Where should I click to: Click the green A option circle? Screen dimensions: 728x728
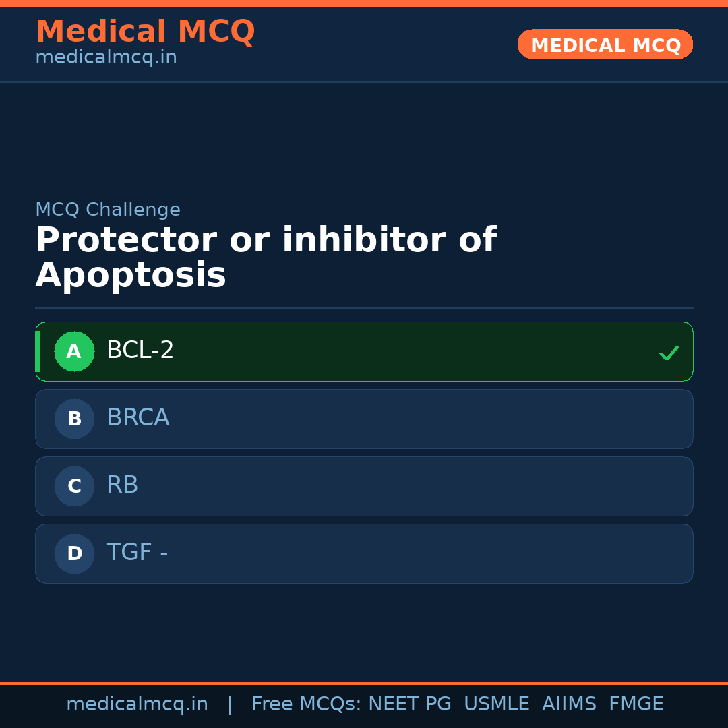(74, 351)
